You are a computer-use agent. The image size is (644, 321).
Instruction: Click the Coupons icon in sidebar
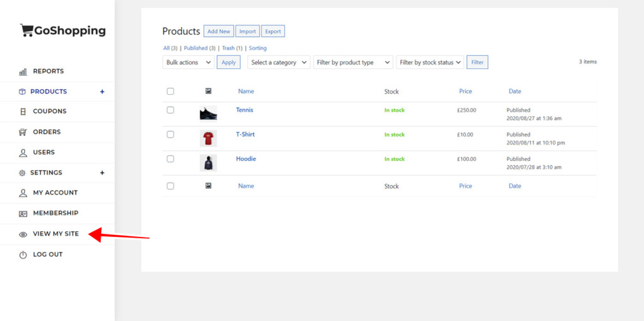(x=23, y=112)
